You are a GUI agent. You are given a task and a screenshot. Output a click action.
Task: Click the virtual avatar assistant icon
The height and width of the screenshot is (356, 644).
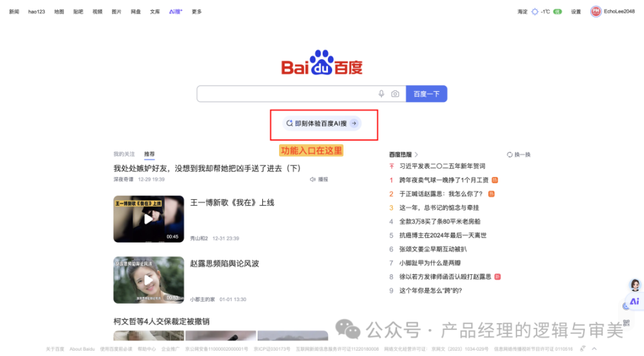tap(635, 284)
